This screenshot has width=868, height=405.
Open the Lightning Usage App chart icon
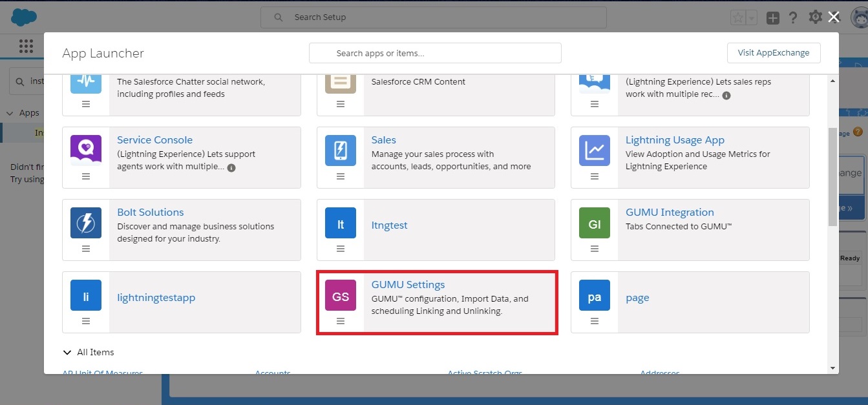point(595,151)
